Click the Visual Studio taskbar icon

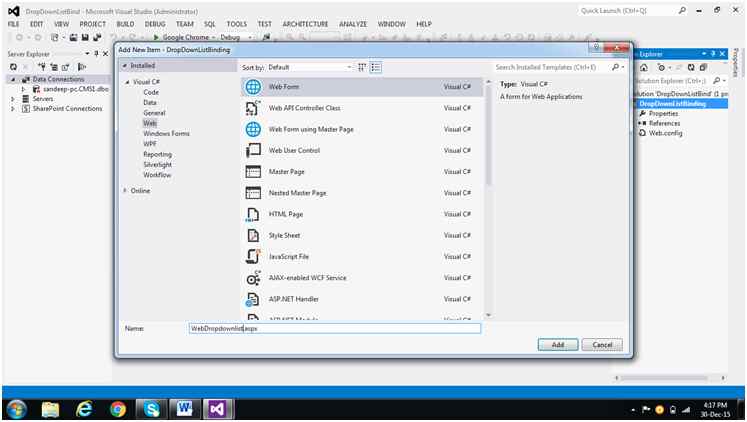(x=217, y=409)
